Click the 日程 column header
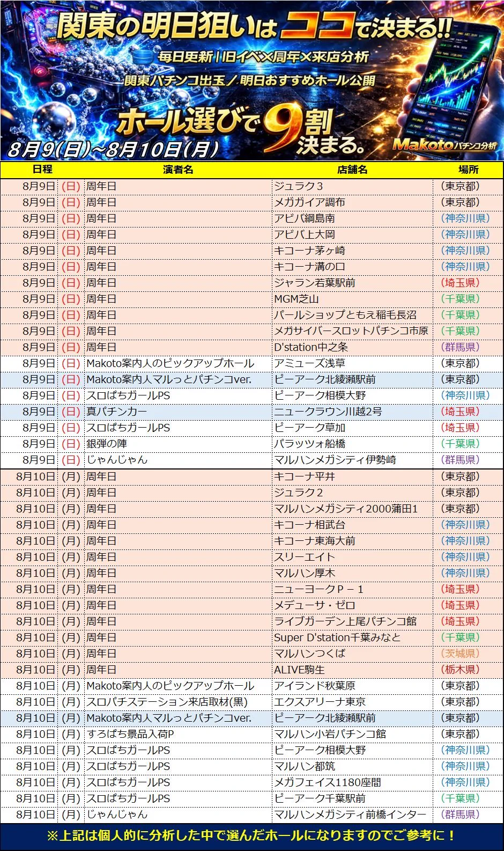This screenshot has width=504, height=851. tap(42, 170)
